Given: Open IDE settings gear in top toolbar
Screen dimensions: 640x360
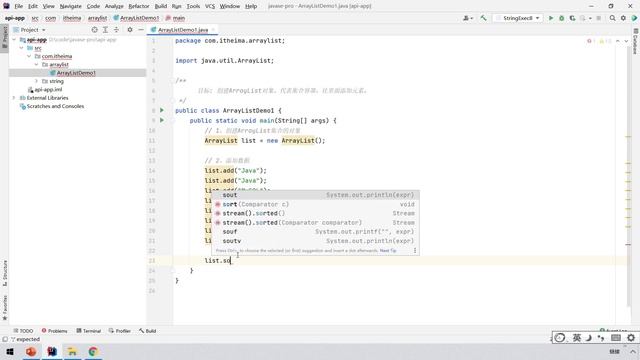Looking at the screenshot, I should (x=623, y=18).
